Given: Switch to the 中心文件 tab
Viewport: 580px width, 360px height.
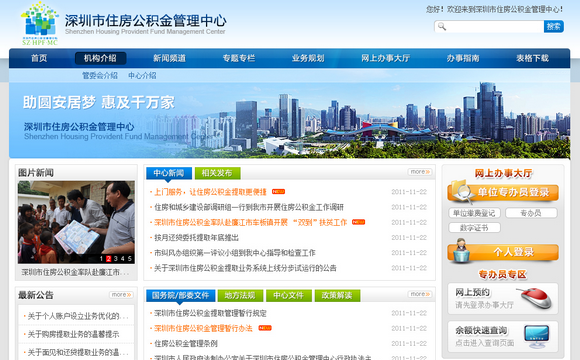Looking at the screenshot, I should point(289,295).
